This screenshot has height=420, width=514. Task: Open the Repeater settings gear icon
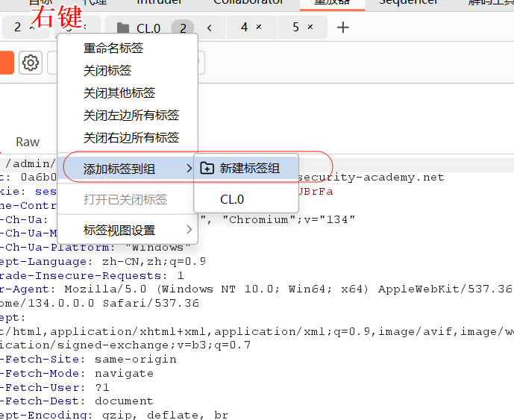[31, 63]
